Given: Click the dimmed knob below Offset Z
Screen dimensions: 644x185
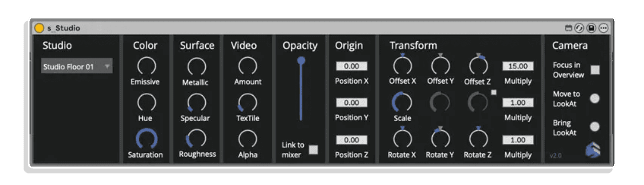Looking at the screenshot, I should [478, 102].
